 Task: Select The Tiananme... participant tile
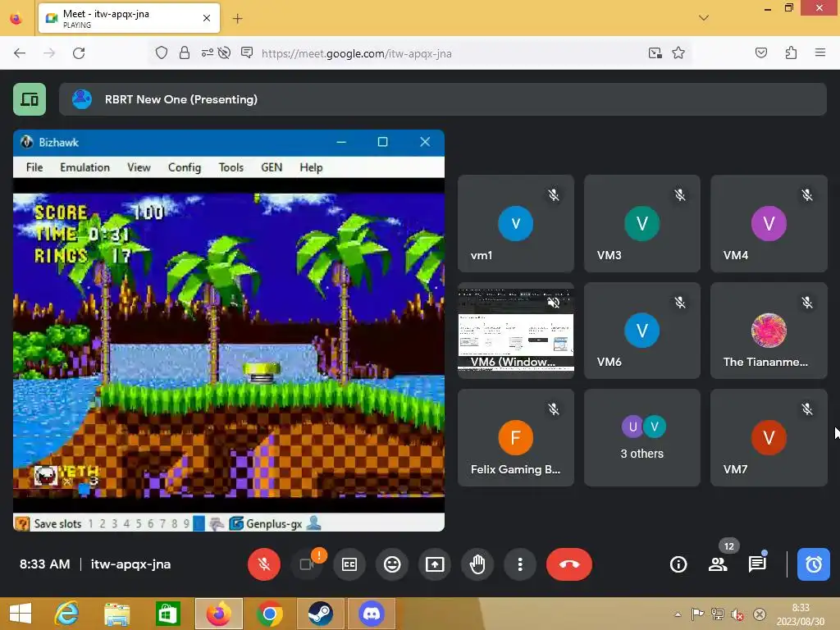(769, 330)
